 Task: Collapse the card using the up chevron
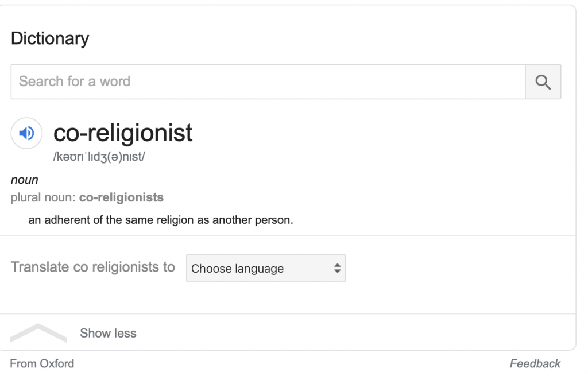coord(38,333)
